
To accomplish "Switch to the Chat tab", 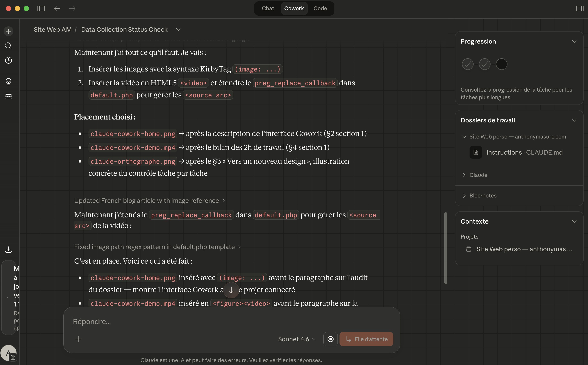I will tap(268, 8).
